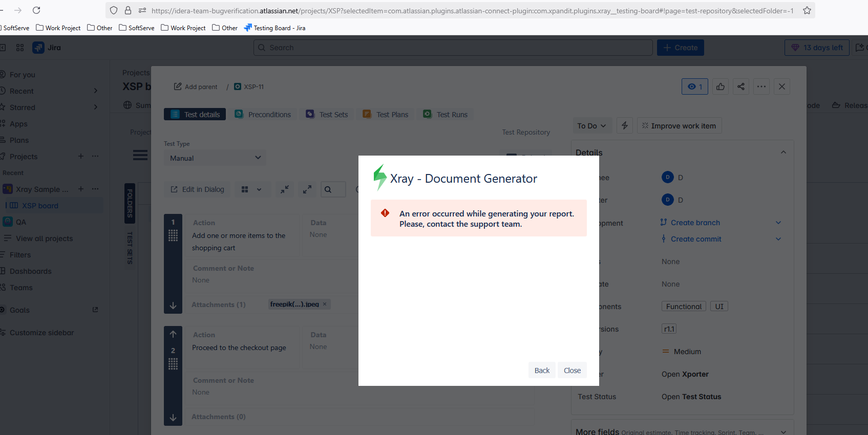
Task: Expand the Create commit chevron
Action: 778,239
